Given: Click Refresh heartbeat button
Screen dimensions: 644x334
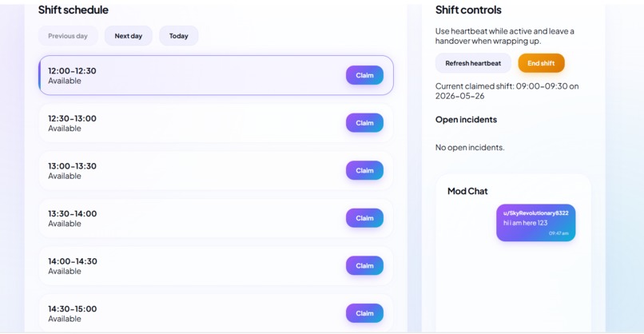Looking at the screenshot, I should pyautogui.click(x=473, y=63).
